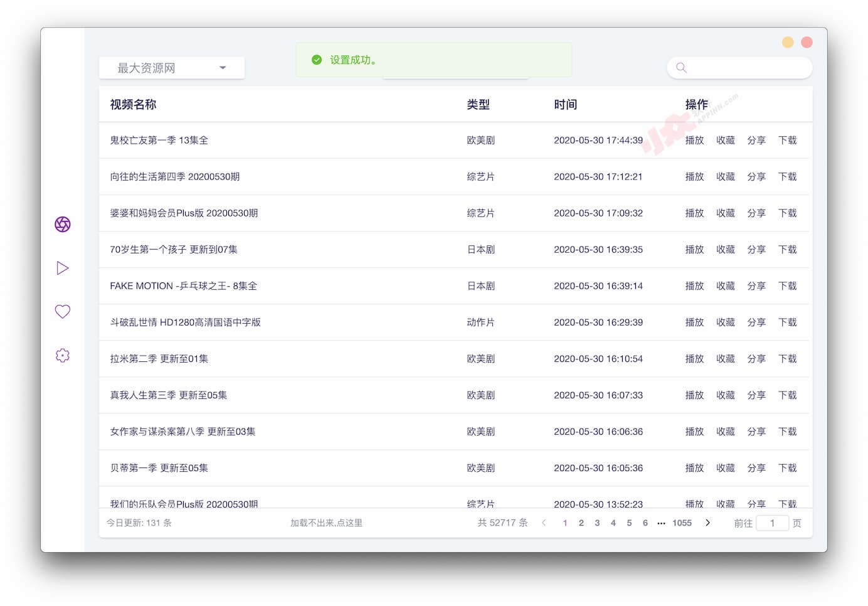Share 女作家与谋杀案第八季
868x606 pixels.
click(756, 432)
